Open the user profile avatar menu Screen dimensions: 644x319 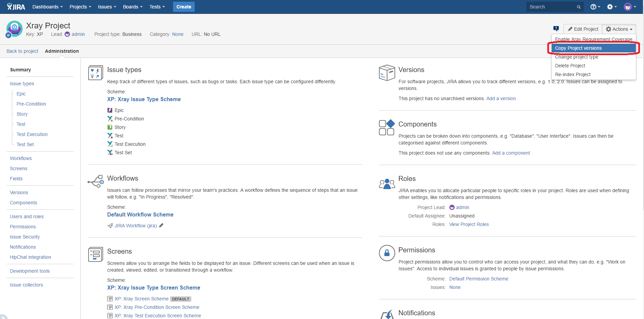[630, 7]
